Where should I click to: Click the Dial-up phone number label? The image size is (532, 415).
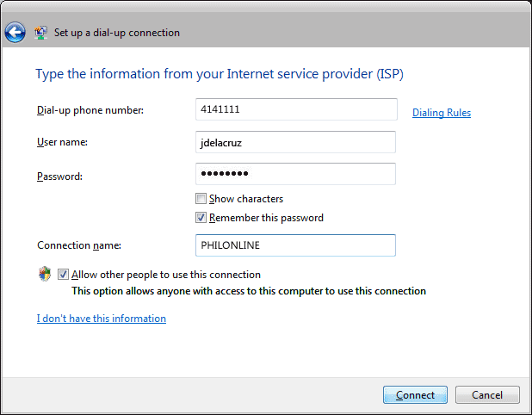click(x=90, y=110)
